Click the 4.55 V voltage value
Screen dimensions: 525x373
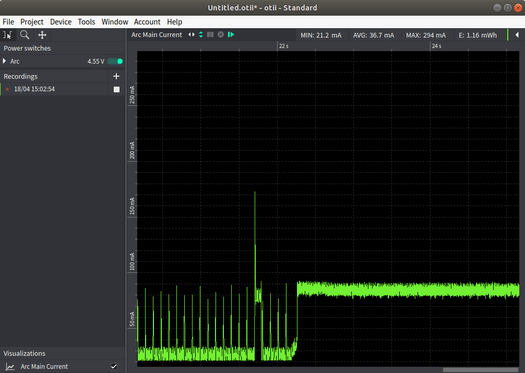click(x=96, y=61)
